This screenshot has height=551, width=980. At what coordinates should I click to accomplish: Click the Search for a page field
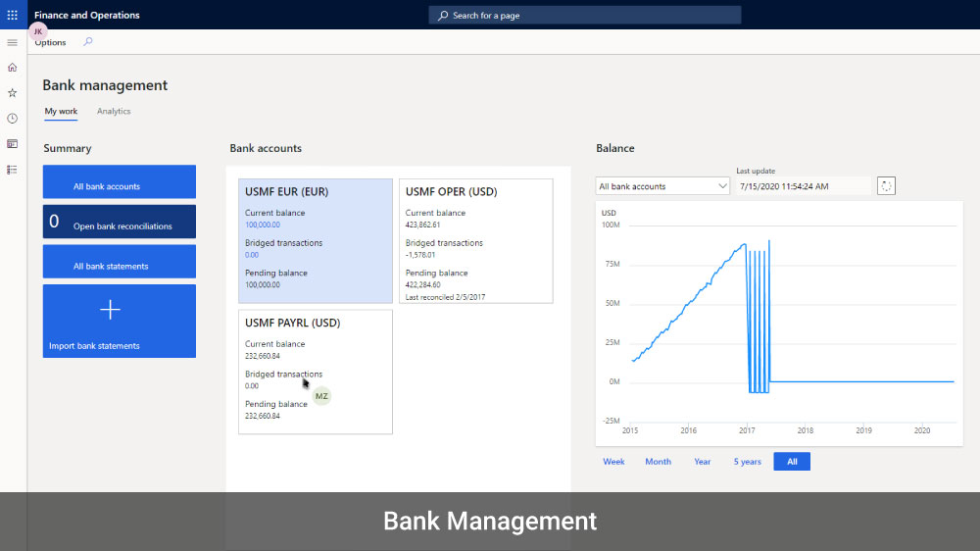pyautogui.click(x=585, y=15)
